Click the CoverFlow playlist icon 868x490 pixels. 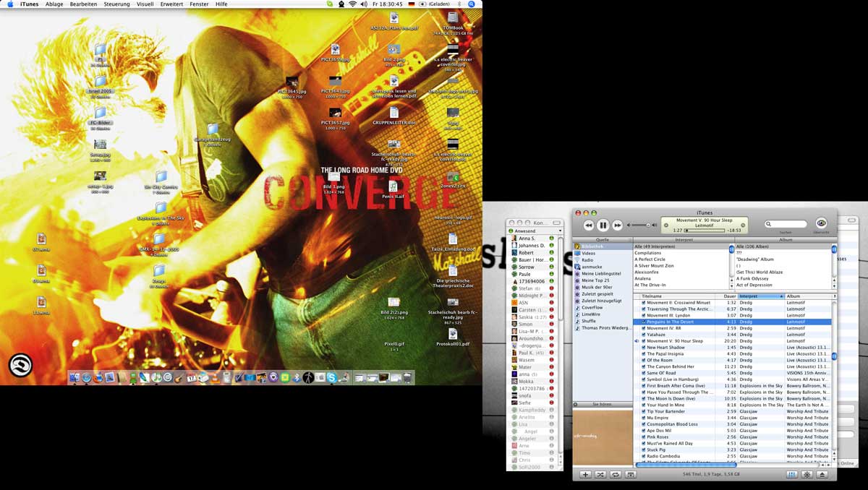coord(577,308)
